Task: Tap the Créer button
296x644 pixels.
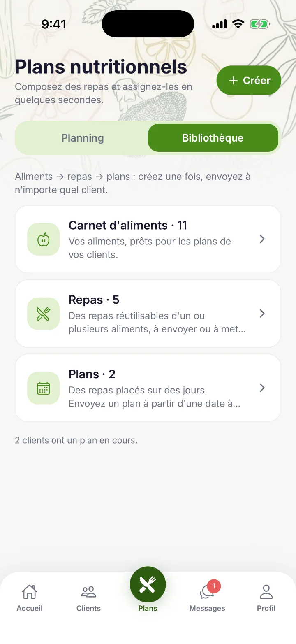Action: 249,80
